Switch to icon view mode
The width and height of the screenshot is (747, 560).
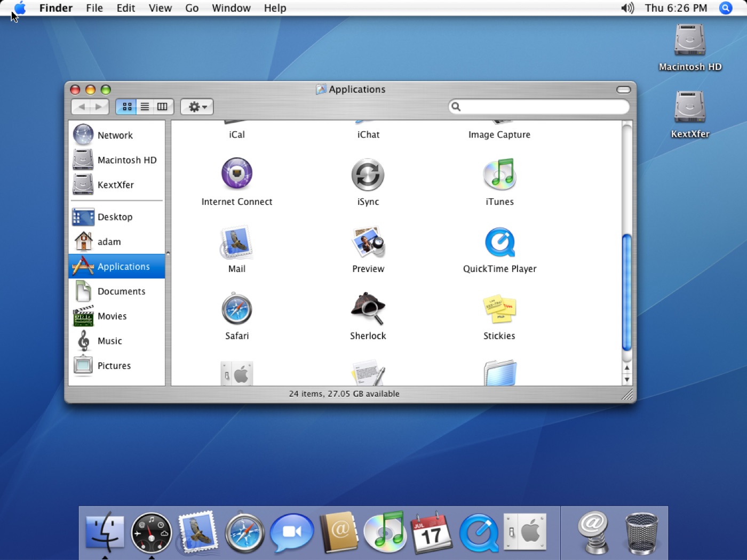click(x=127, y=107)
